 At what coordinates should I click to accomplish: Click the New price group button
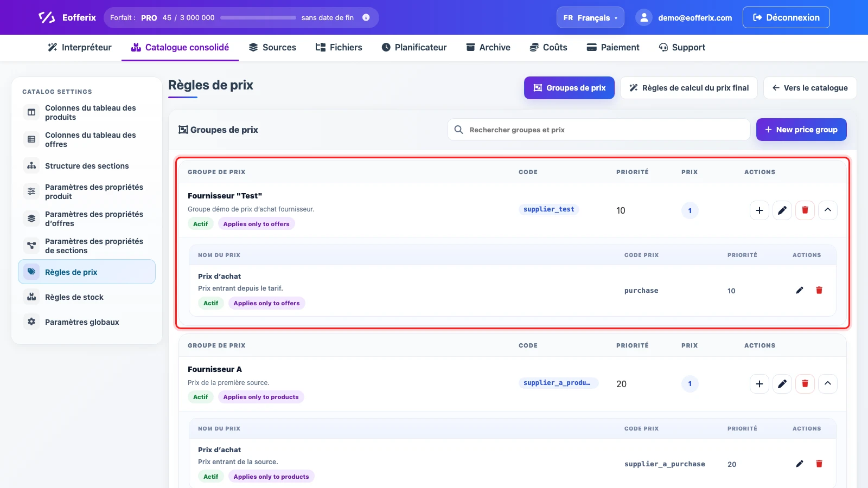[x=801, y=130]
